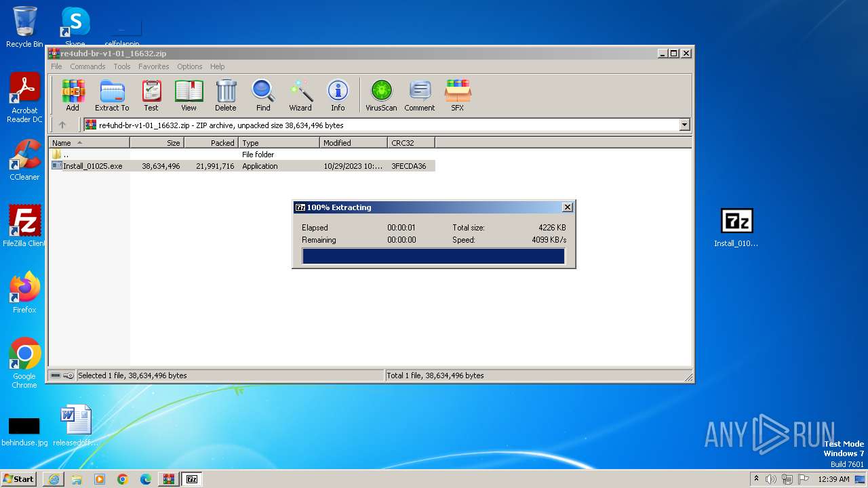Sort file list by Size column

(157, 143)
